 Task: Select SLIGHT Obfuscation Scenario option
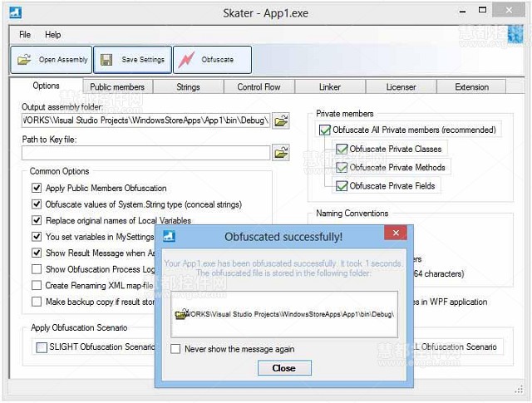point(42,347)
